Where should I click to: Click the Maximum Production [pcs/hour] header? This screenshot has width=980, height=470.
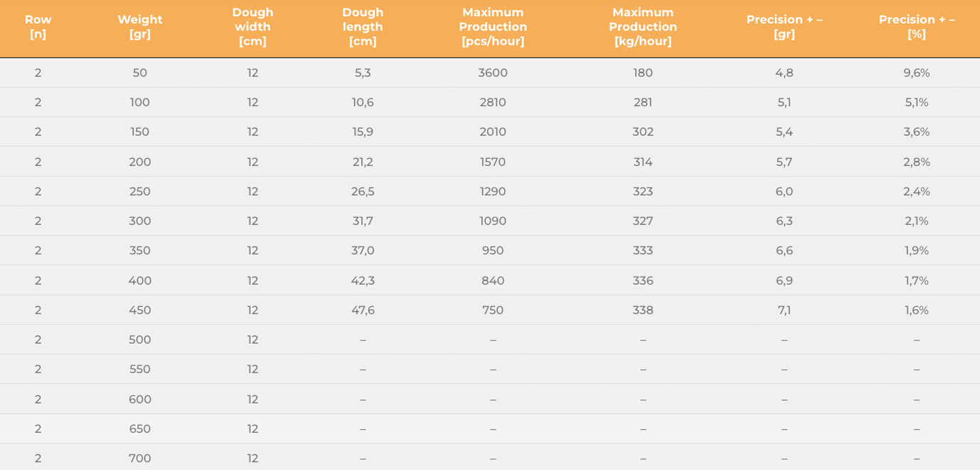[x=493, y=27]
